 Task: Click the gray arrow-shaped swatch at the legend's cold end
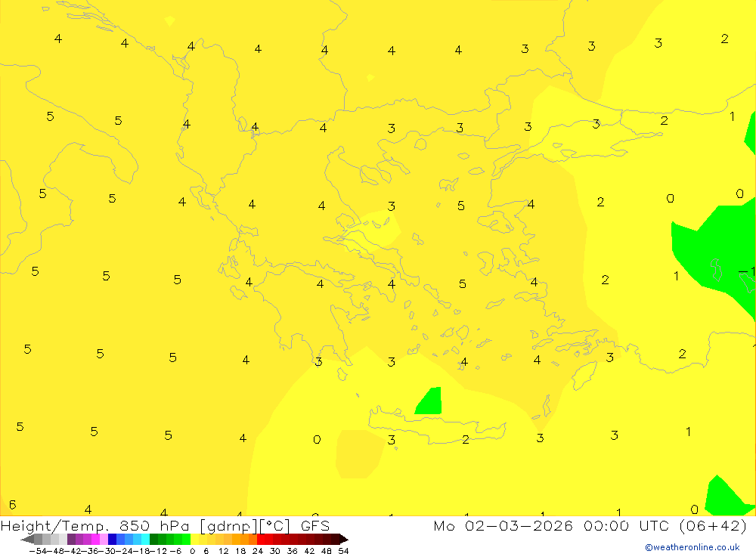click(27, 540)
